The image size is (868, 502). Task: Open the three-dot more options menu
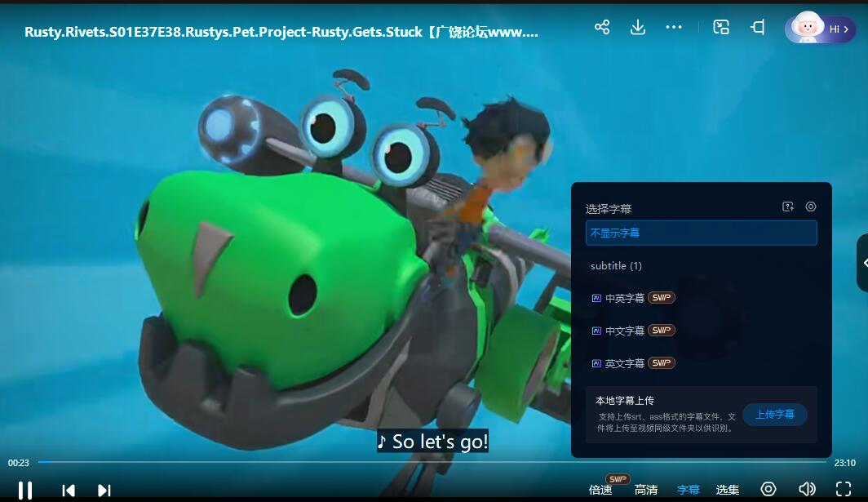click(x=674, y=27)
